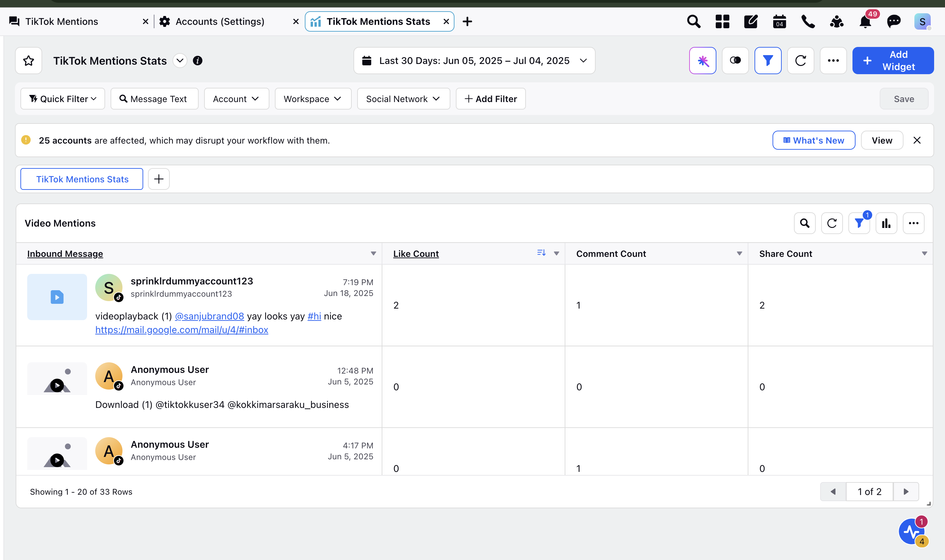
Task: Click the phone call icon
Action: click(x=808, y=21)
